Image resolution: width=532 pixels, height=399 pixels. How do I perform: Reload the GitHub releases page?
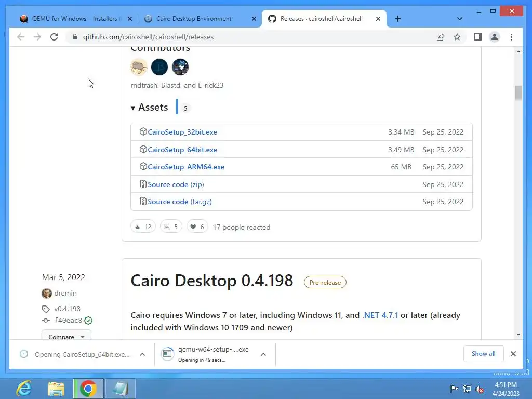coord(54,37)
